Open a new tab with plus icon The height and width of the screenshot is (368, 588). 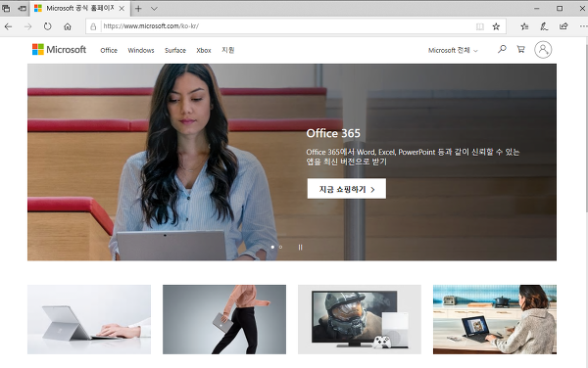(x=138, y=9)
